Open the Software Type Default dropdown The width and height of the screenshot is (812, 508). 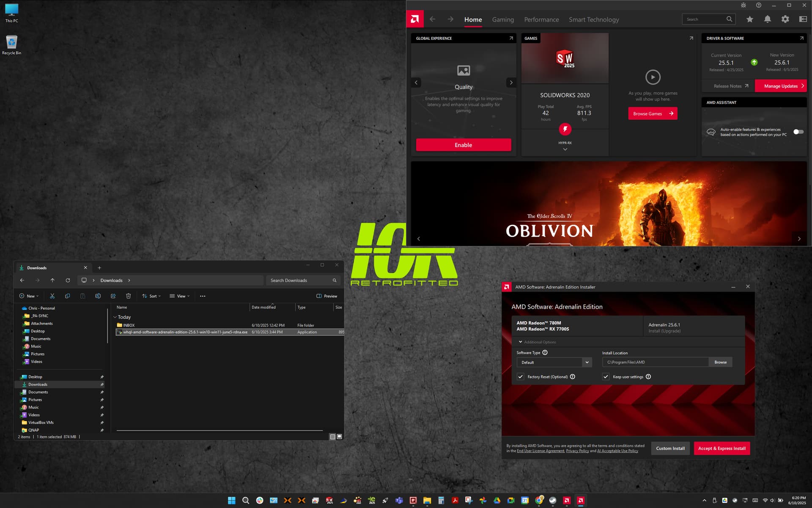[x=554, y=362]
